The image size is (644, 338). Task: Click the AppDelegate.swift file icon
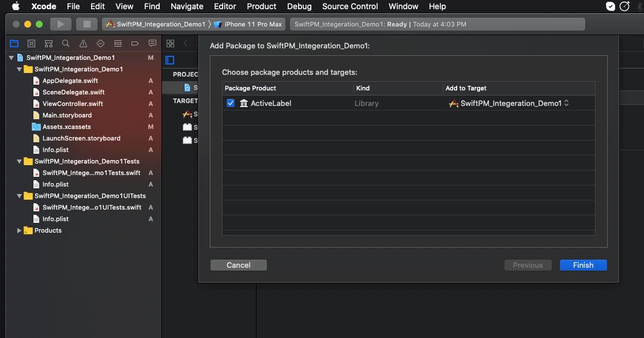(x=36, y=81)
